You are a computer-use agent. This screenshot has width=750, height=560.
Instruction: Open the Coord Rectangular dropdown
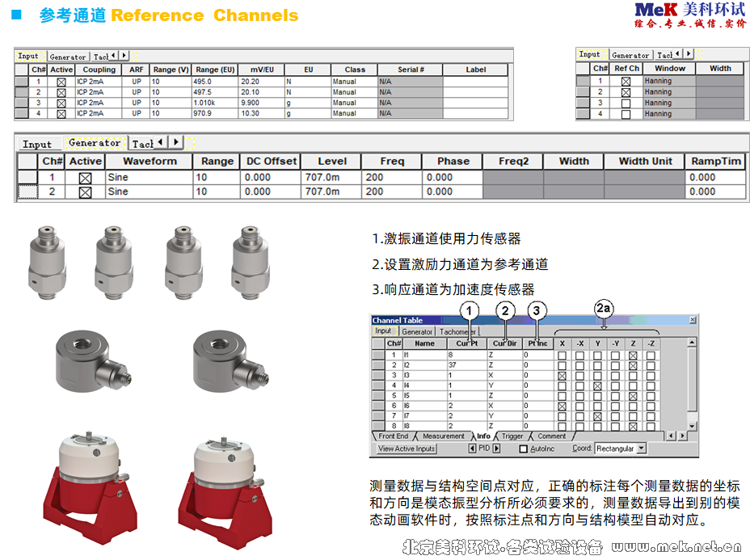tap(641, 448)
